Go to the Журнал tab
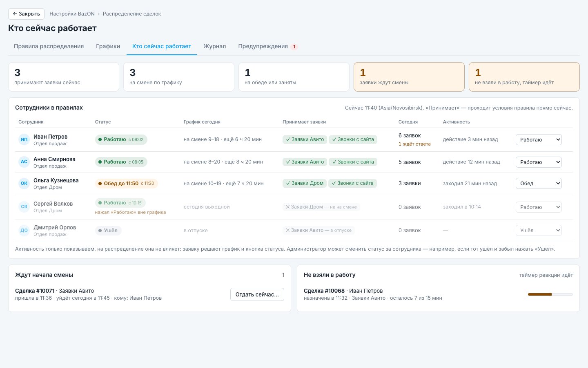588x368 pixels. pos(215,47)
